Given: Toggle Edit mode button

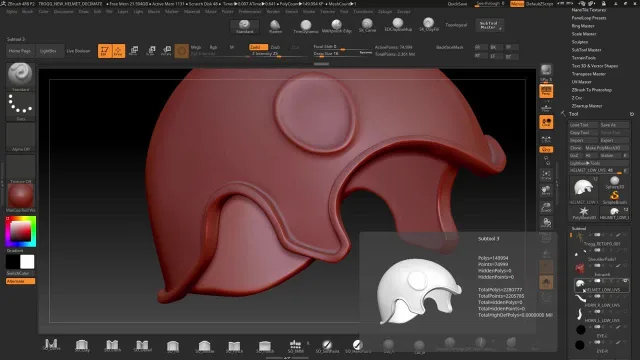Looking at the screenshot, I should coord(104,51).
